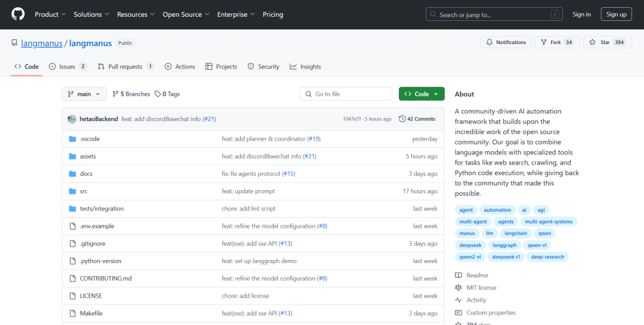Screen dimensions: 644x325
Task: Switch to the Security tab
Action: pyautogui.click(x=264, y=67)
